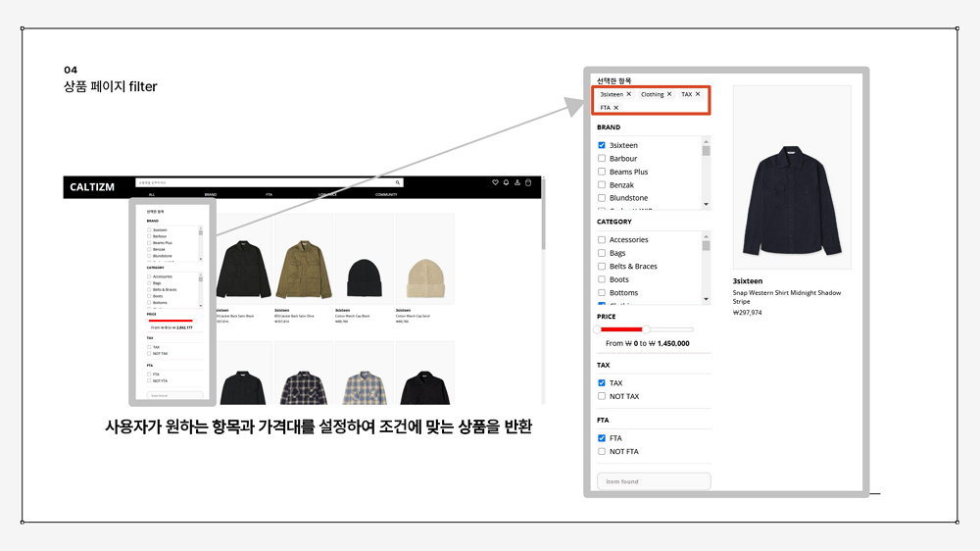Check Boots category in the enlarged panel
This screenshot has height=551, width=980.
(602, 279)
